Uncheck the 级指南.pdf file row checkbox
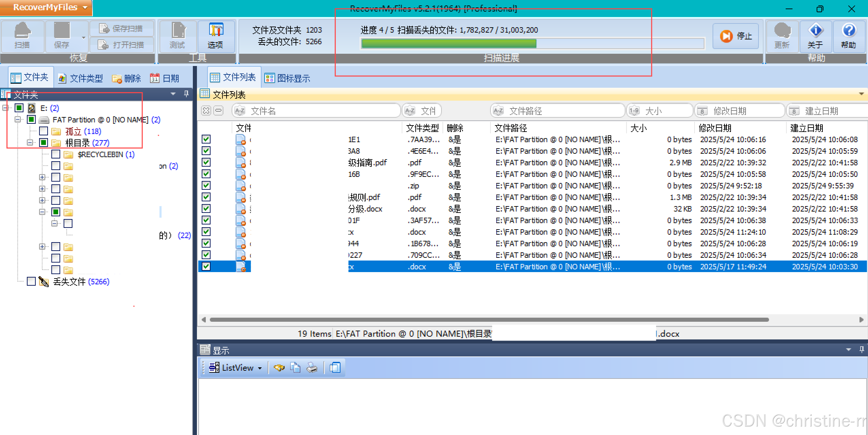The width and height of the screenshot is (868, 435). click(206, 162)
